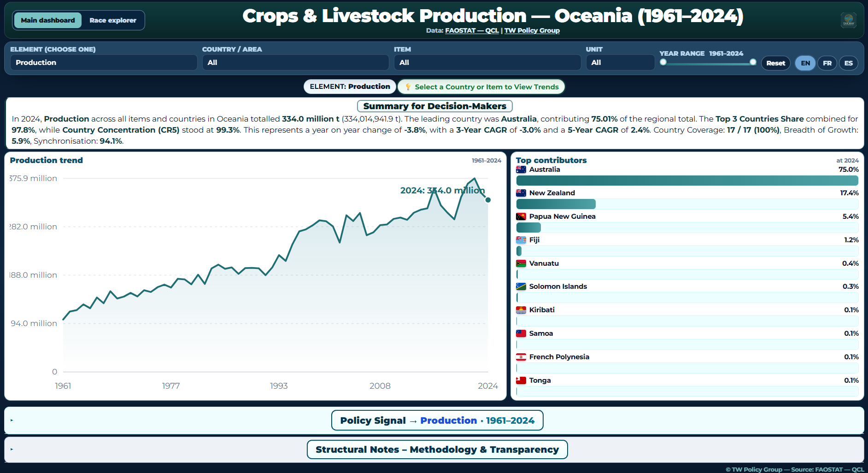Click the Papua New Guinea contribution bar
Screen dimensions: 868x473
click(x=528, y=228)
